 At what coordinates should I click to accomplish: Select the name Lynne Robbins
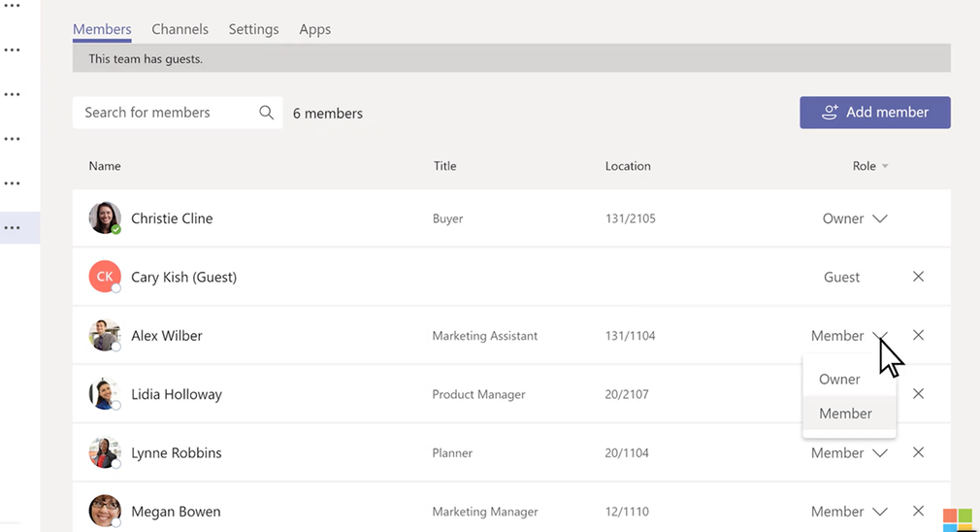click(x=177, y=453)
